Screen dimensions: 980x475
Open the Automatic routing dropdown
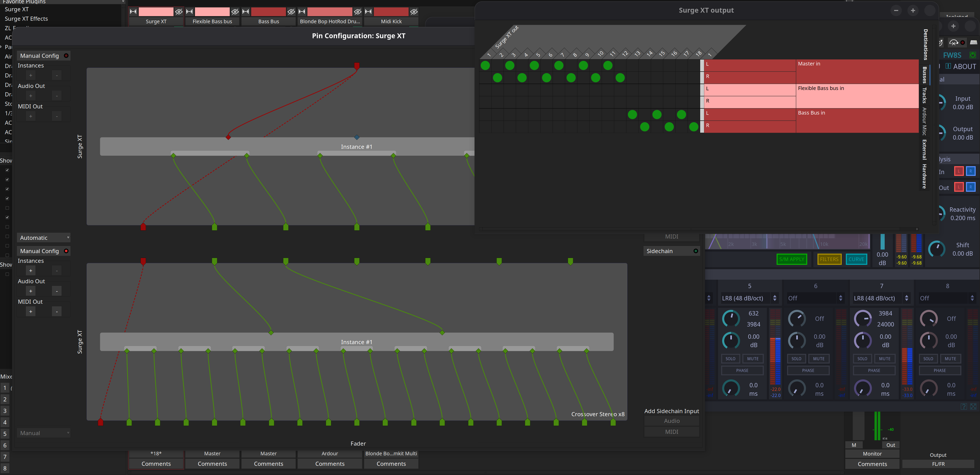tap(44, 237)
